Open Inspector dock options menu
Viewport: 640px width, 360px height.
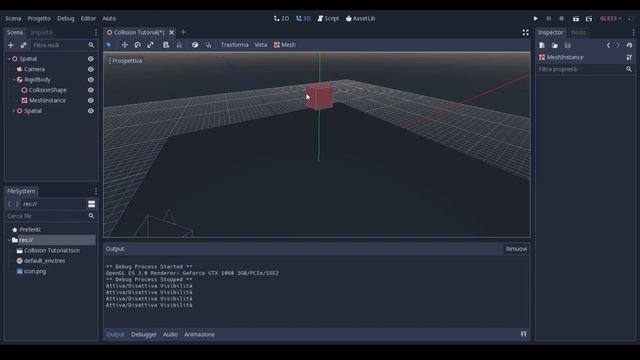tap(633, 33)
